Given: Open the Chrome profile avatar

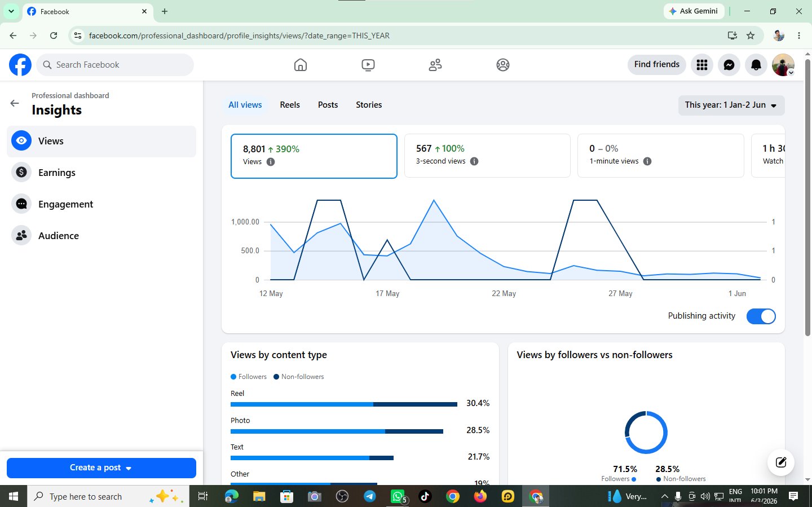Looking at the screenshot, I should [x=779, y=36].
